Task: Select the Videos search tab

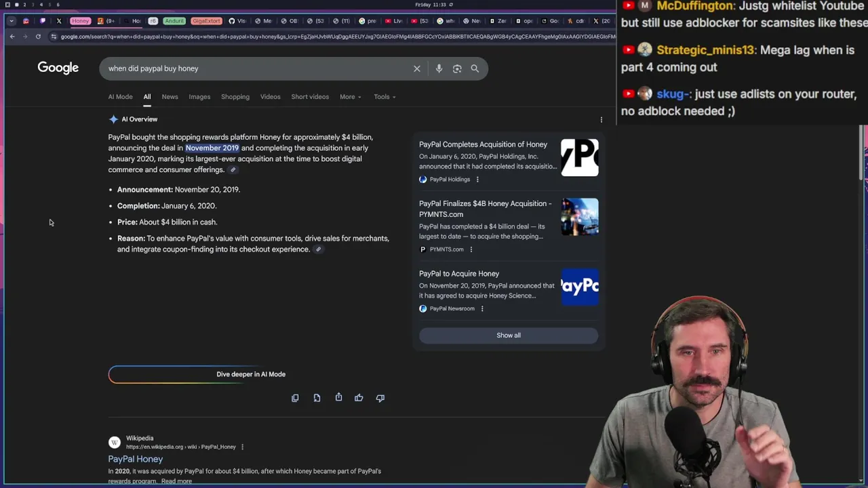Action: tap(270, 97)
